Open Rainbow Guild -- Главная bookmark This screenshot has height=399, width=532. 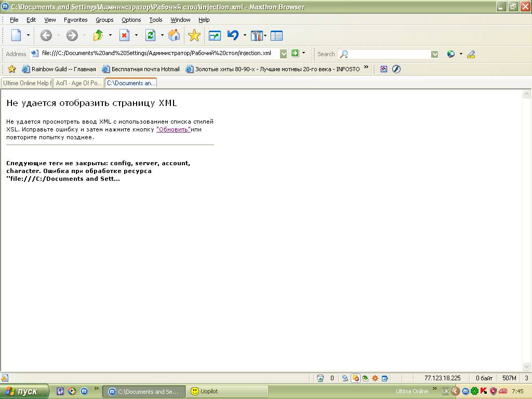59,69
